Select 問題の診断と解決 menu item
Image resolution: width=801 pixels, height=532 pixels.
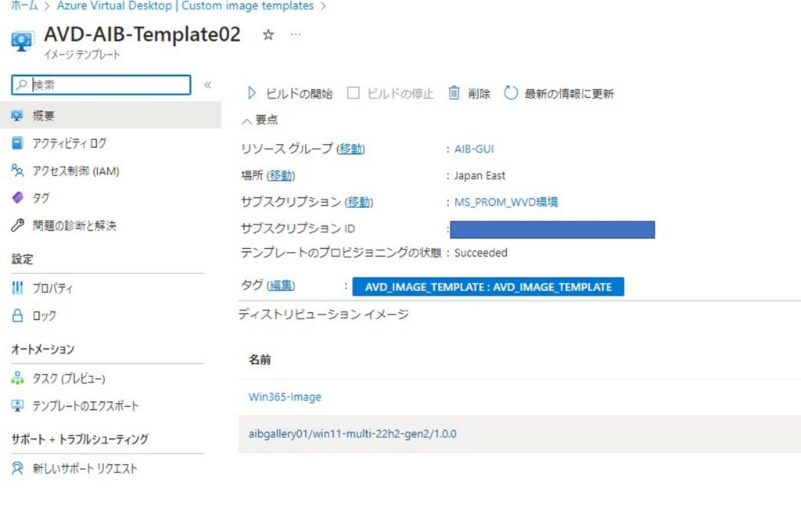[74, 225]
